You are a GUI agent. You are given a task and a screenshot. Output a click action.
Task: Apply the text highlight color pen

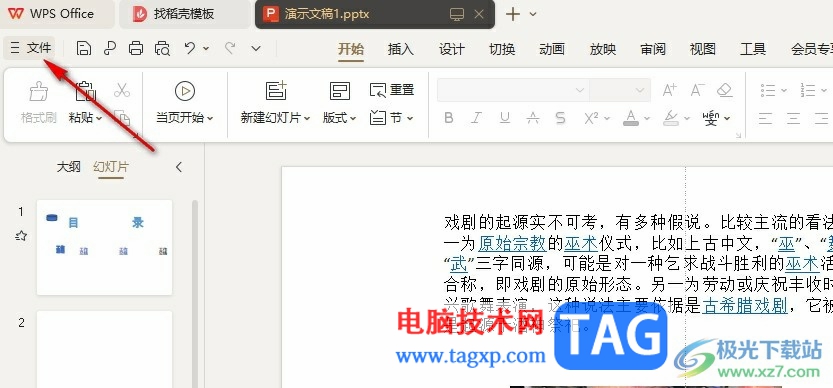(672, 118)
